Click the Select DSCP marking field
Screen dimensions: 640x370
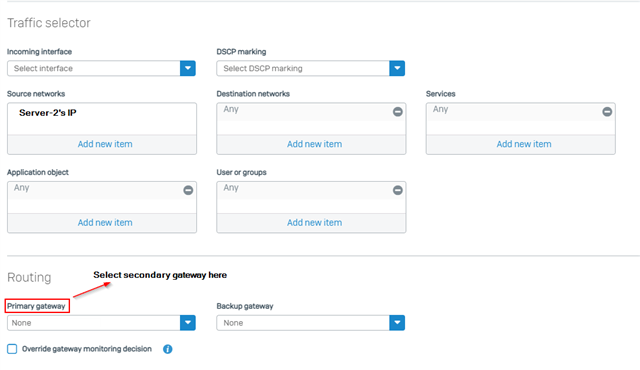coord(303,68)
